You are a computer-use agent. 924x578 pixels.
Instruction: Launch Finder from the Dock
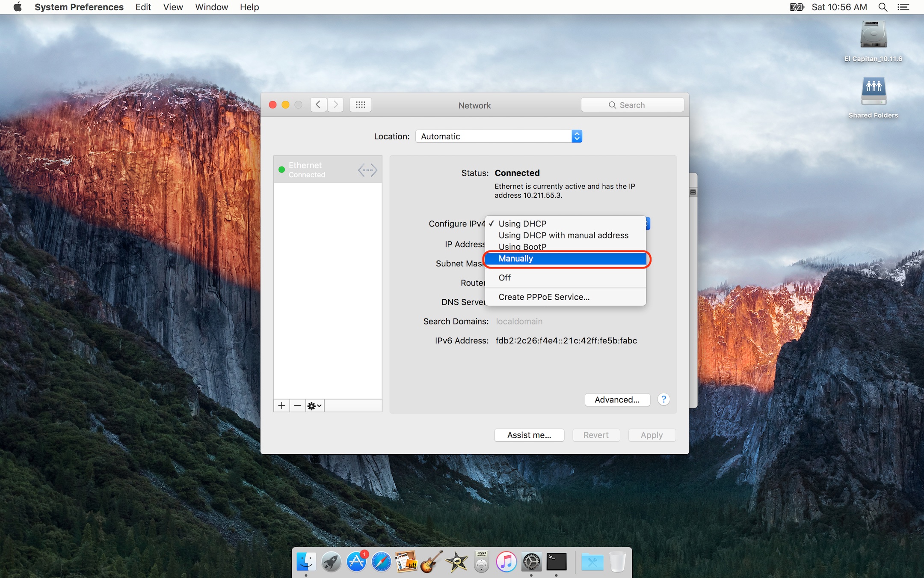306,562
